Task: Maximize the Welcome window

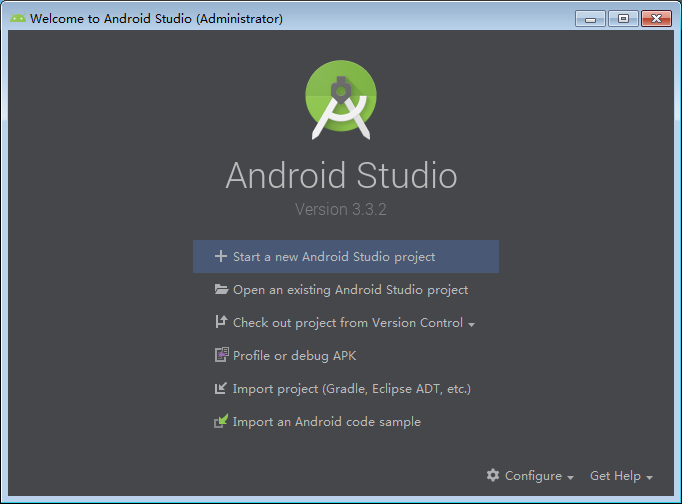Action: [x=623, y=19]
